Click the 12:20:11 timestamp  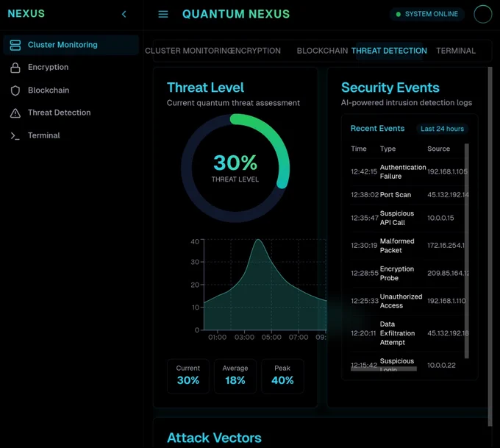[363, 333]
